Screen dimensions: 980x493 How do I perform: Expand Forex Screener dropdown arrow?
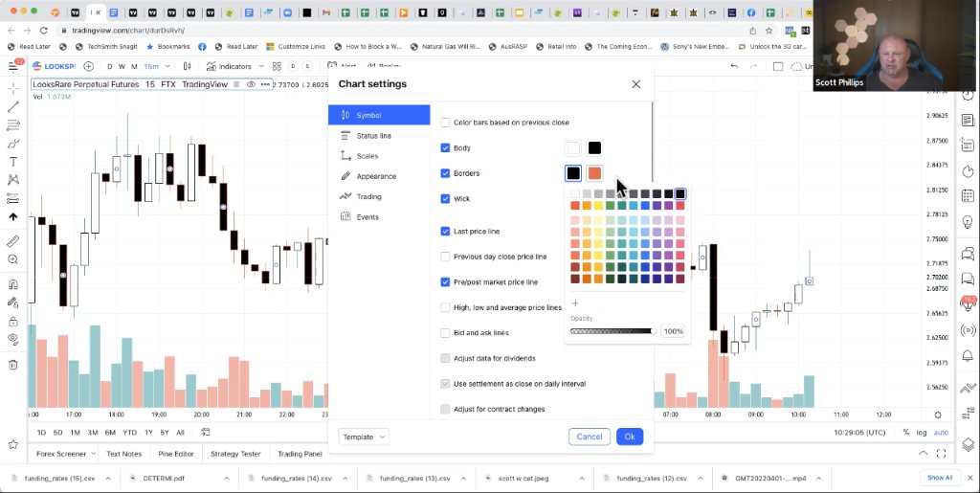94,454
